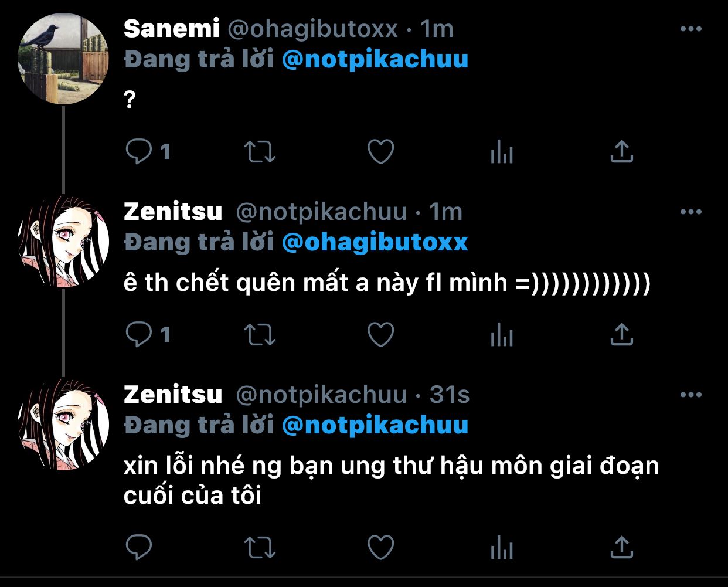
Task: Open more options on Zenitsu's 1m tweet
Action: coord(690,212)
